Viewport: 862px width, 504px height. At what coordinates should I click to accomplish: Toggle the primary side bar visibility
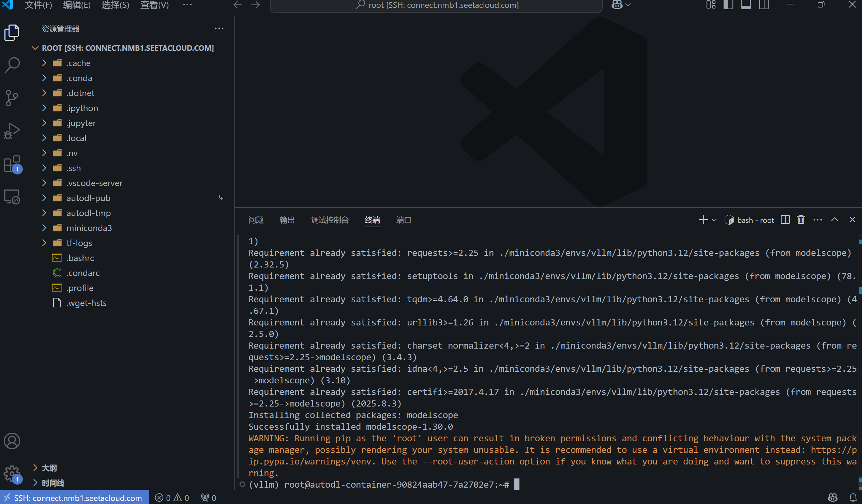point(728,5)
